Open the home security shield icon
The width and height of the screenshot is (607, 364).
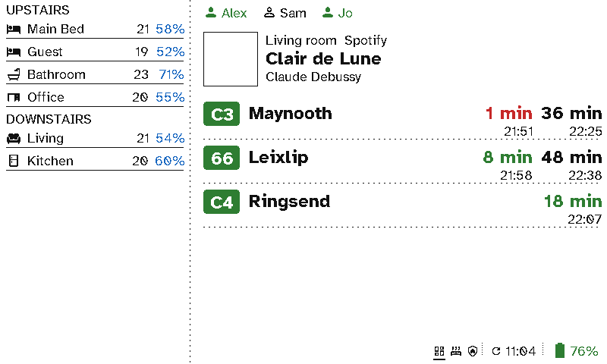[x=472, y=351]
